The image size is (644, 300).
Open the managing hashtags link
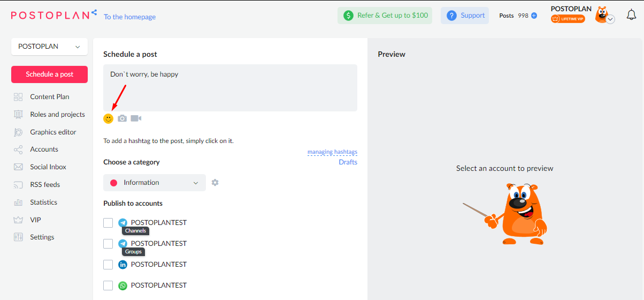click(332, 152)
